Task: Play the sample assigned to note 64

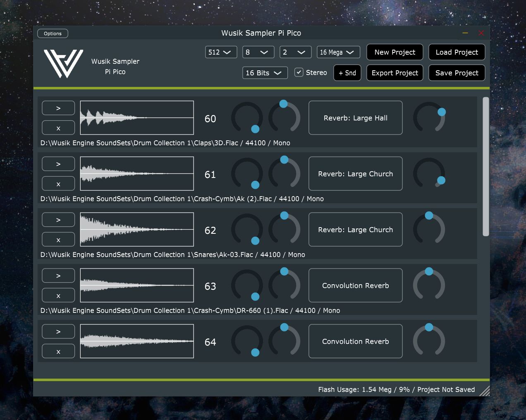Action: [x=58, y=331]
